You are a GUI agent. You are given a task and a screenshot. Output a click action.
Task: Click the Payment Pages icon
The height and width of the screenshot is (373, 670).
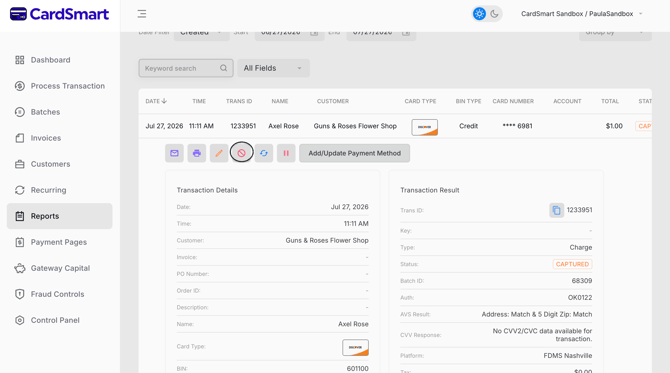click(20, 242)
